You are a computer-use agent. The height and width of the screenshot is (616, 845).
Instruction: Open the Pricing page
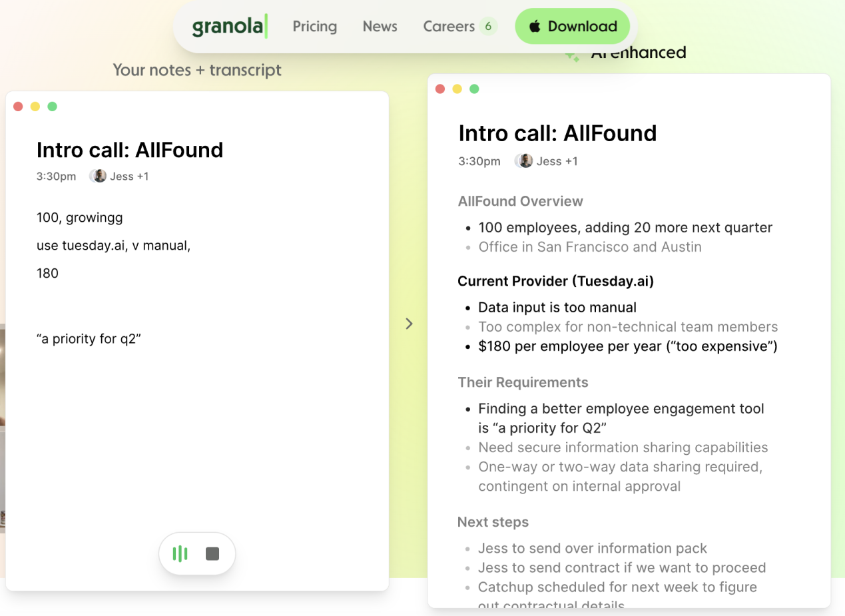(314, 27)
